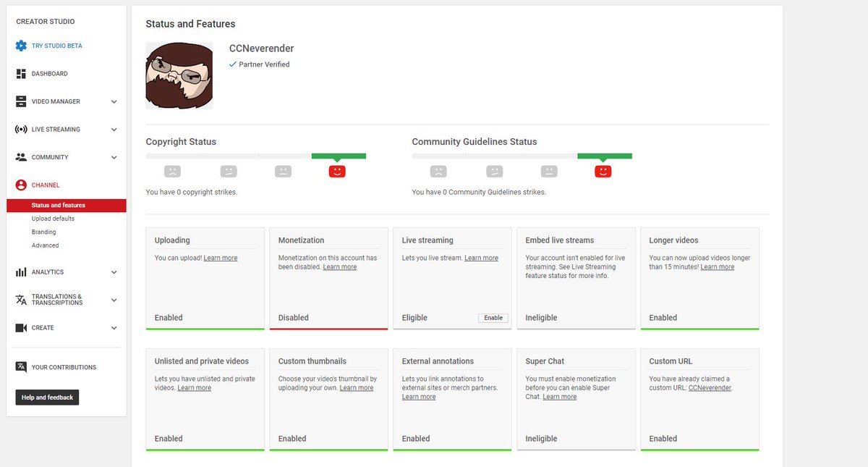Screen dimensions: 868x467
Task: Click Ineligible status in Embed live streams card
Action: click(541, 318)
